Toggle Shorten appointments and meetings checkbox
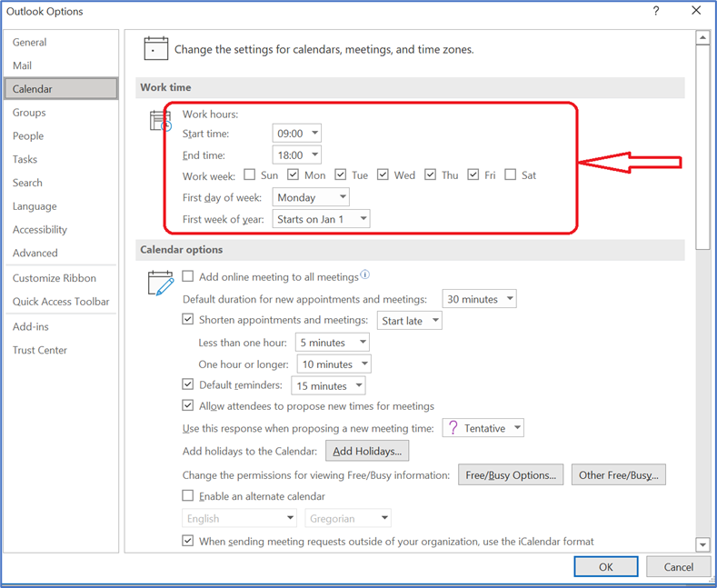717x588 pixels. [x=187, y=319]
